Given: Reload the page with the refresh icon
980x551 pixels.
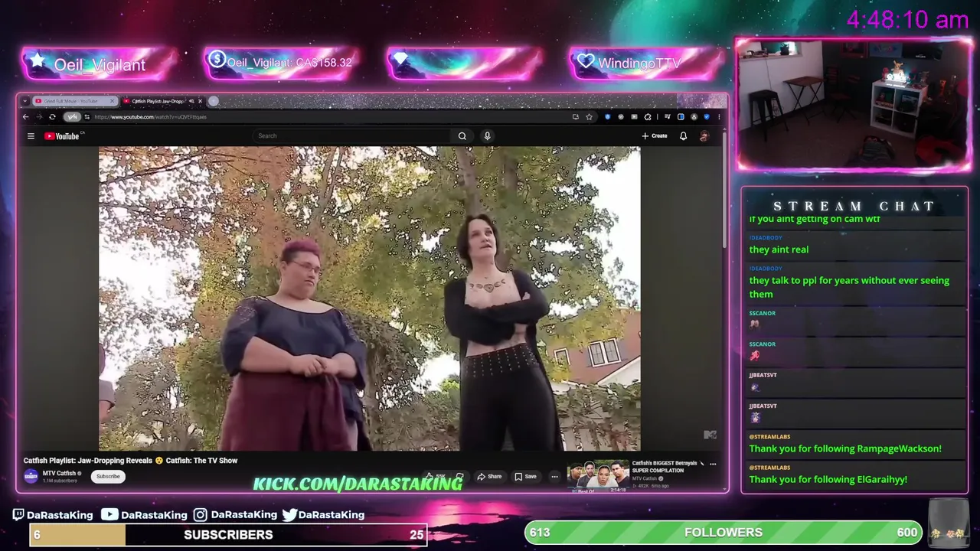Looking at the screenshot, I should point(52,117).
